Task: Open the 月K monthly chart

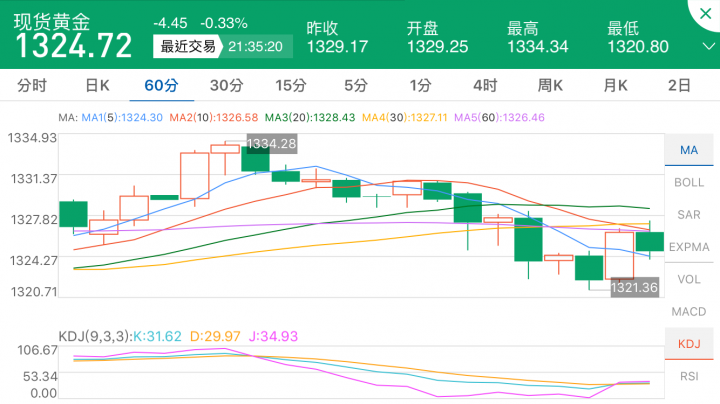Action: [x=615, y=86]
